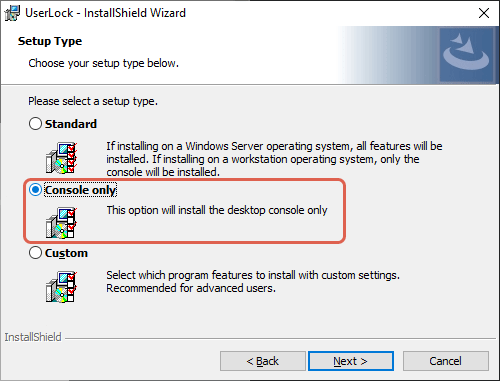
Task: Click the 'Recommended for advanced users' description
Action: 191,288
